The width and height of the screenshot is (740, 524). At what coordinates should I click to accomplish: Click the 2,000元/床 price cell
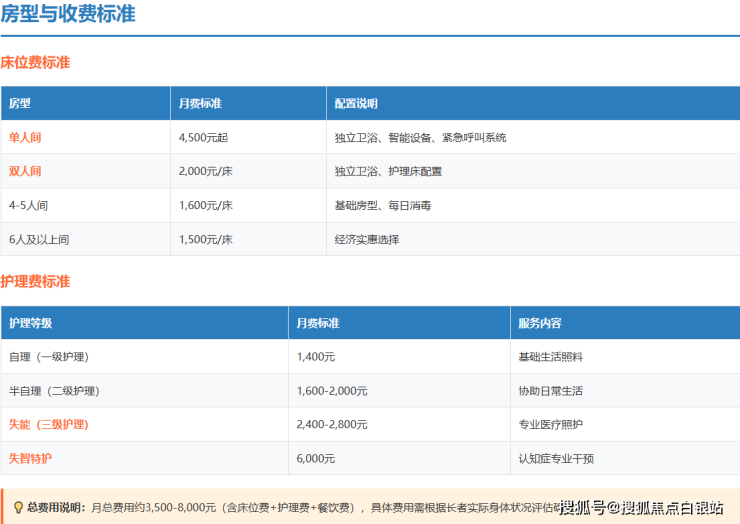[206, 171]
